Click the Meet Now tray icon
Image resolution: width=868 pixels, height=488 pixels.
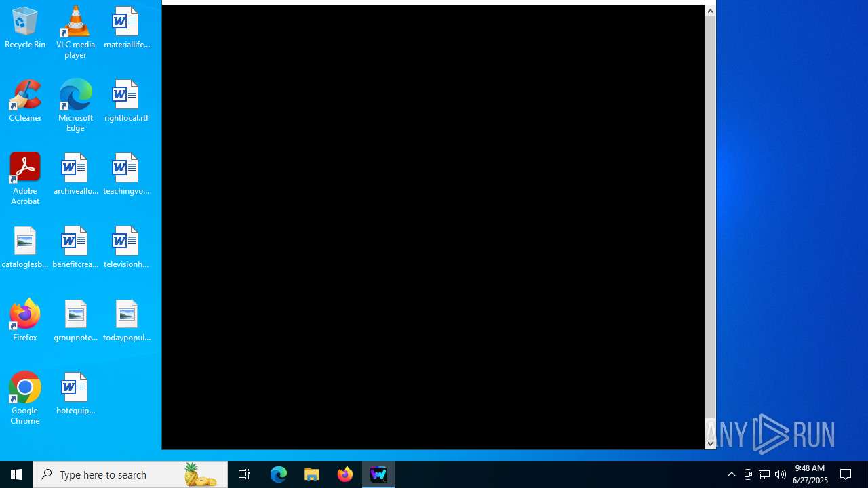pyautogui.click(x=748, y=474)
